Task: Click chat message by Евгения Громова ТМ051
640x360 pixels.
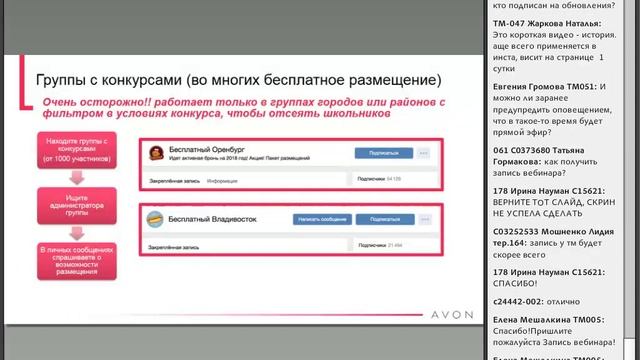Action: pos(553,110)
